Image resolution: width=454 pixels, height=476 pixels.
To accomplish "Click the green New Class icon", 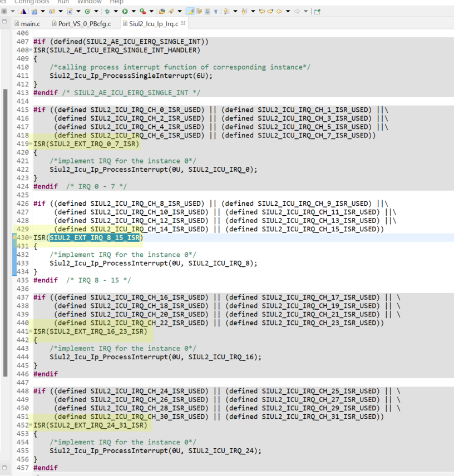I will point(87,12).
